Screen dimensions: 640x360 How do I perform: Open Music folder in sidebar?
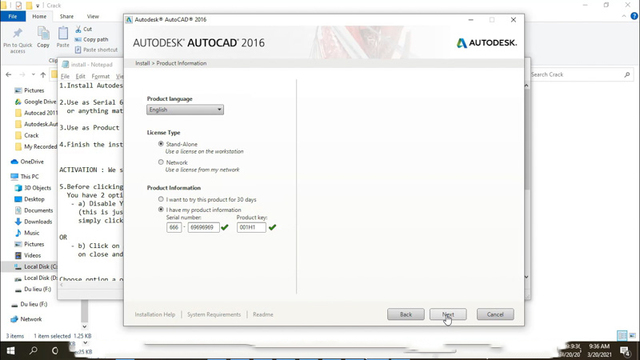(27, 233)
